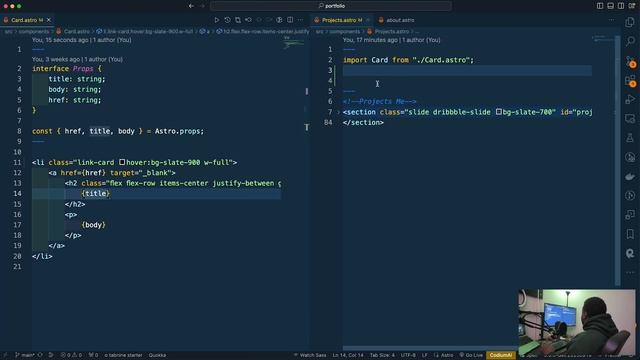Expand the folded section tag on line 7
This screenshot has width=640, height=360.
point(338,112)
